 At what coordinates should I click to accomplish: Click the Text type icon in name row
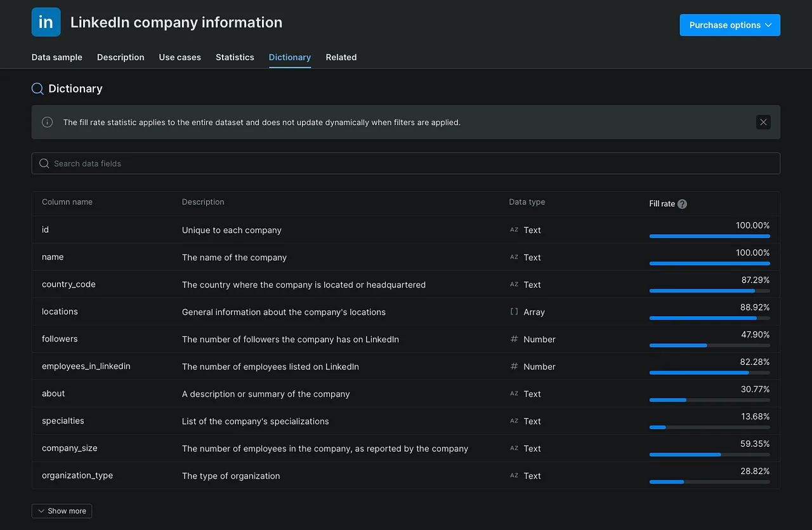pyautogui.click(x=514, y=257)
